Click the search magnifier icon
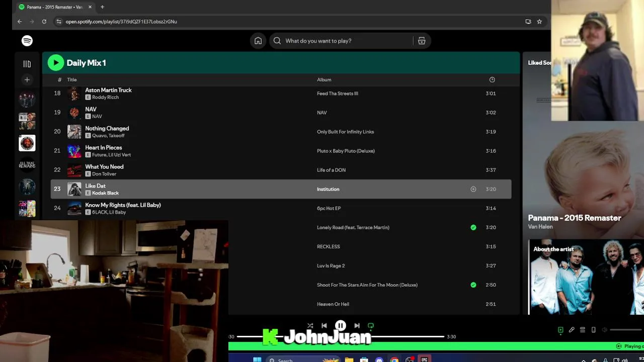 tap(277, 41)
